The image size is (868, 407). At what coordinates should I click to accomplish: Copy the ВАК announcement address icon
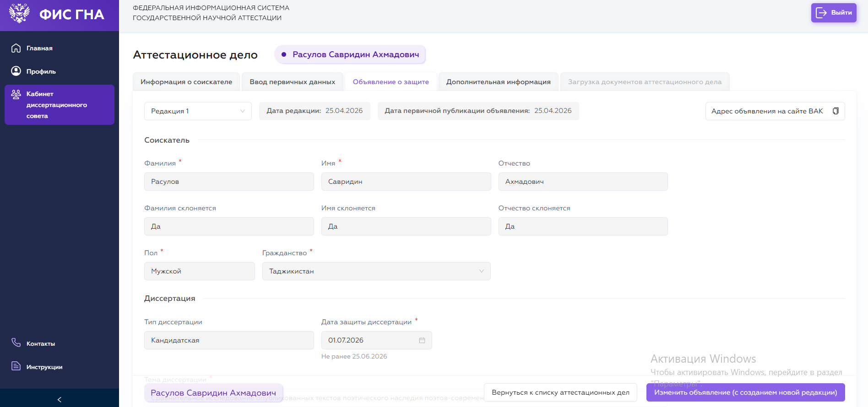pyautogui.click(x=835, y=111)
